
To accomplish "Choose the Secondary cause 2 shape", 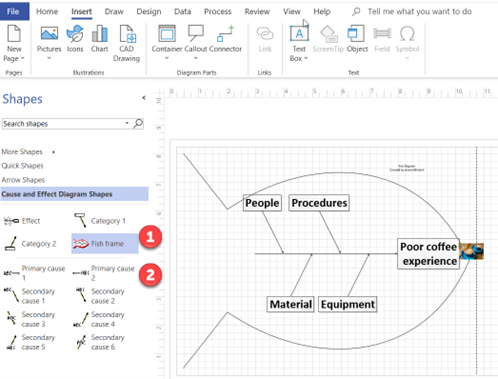I will pyautogui.click(x=100, y=296).
